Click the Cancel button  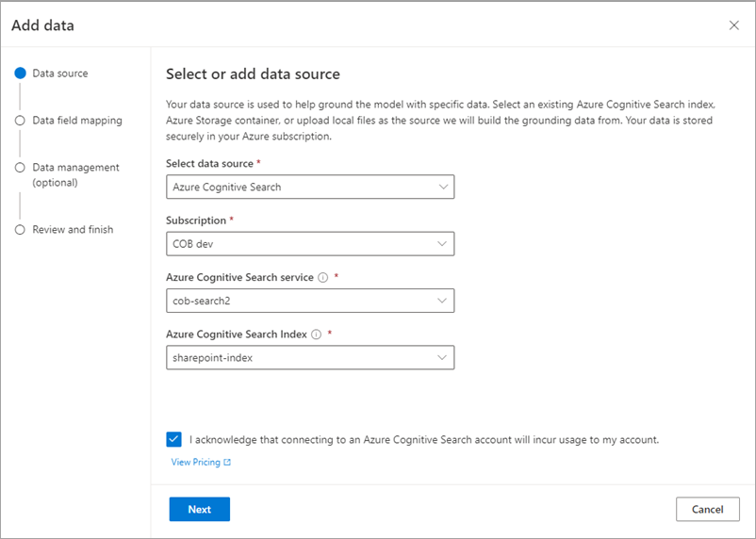click(707, 509)
